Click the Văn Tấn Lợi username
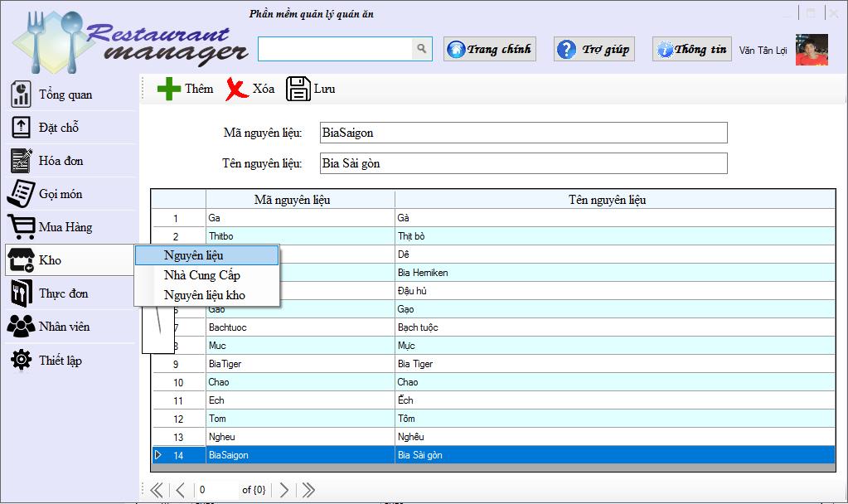 tap(763, 51)
